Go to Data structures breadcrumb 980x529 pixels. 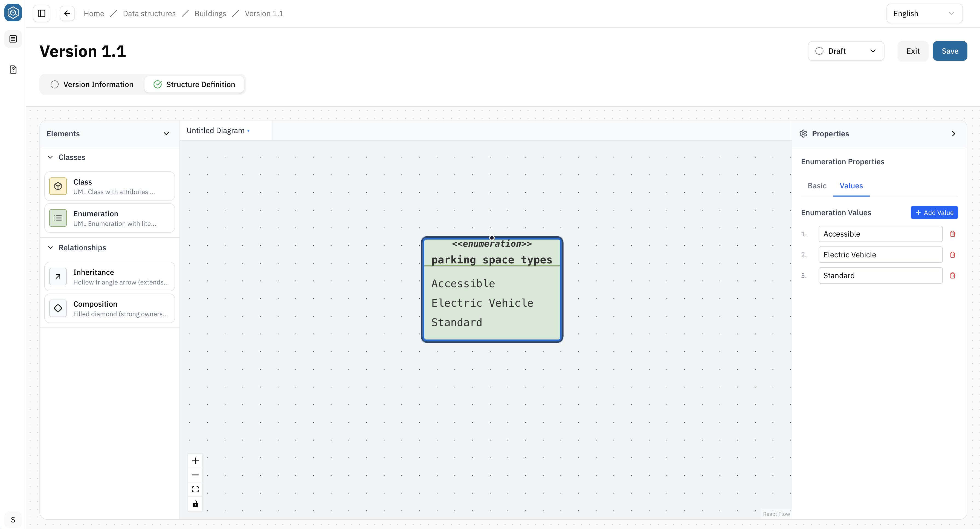149,13
